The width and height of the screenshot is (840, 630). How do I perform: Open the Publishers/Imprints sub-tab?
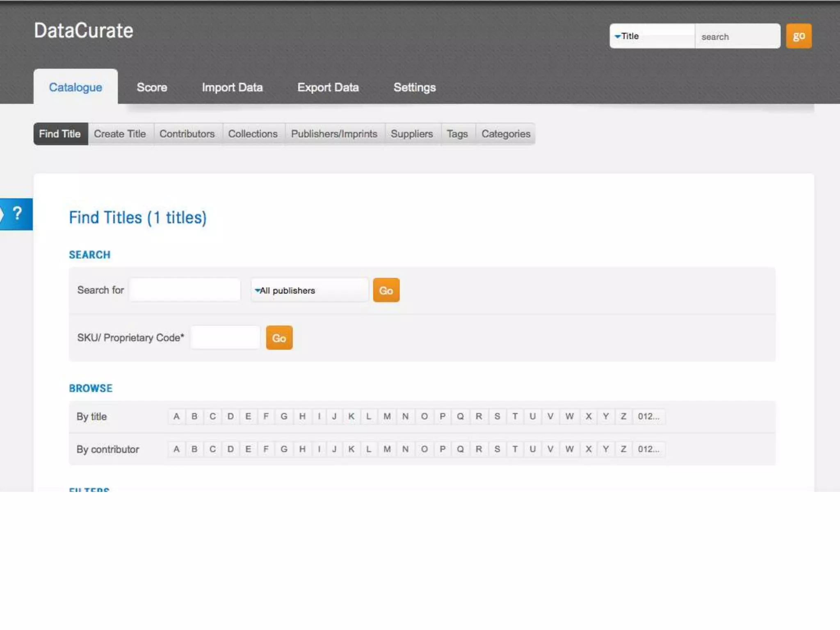334,134
